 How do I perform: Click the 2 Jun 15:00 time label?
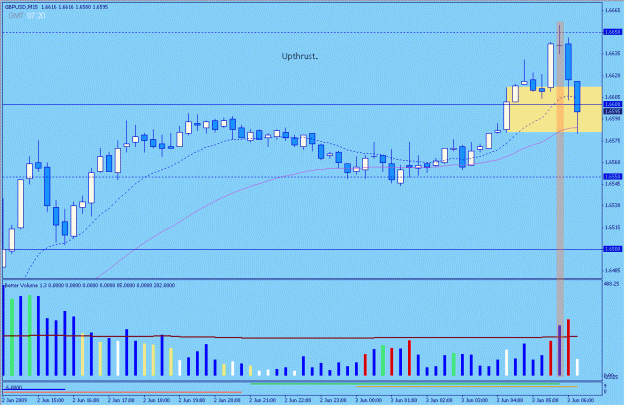51,400
